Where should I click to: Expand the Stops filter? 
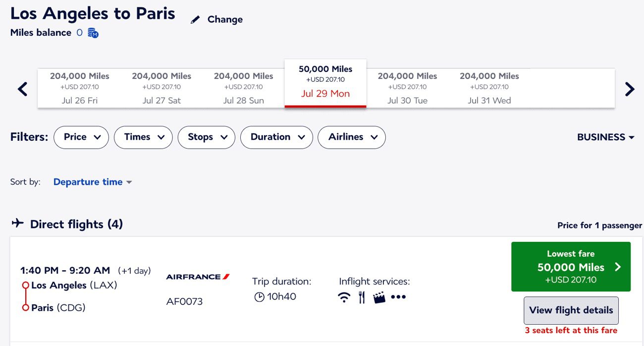[x=206, y=137]
